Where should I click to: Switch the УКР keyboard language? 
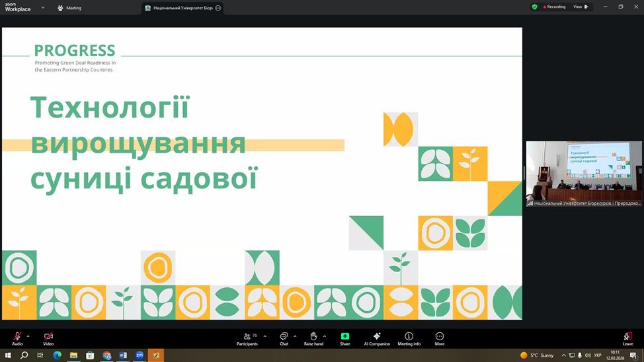point(598,355)
